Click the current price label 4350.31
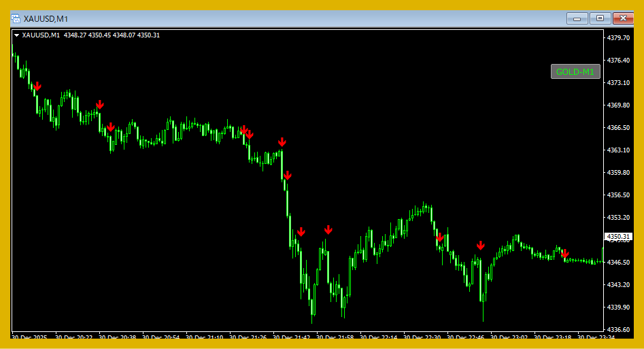Image resolution: width=644 pixels, height=349 pixels. point(618,237)
